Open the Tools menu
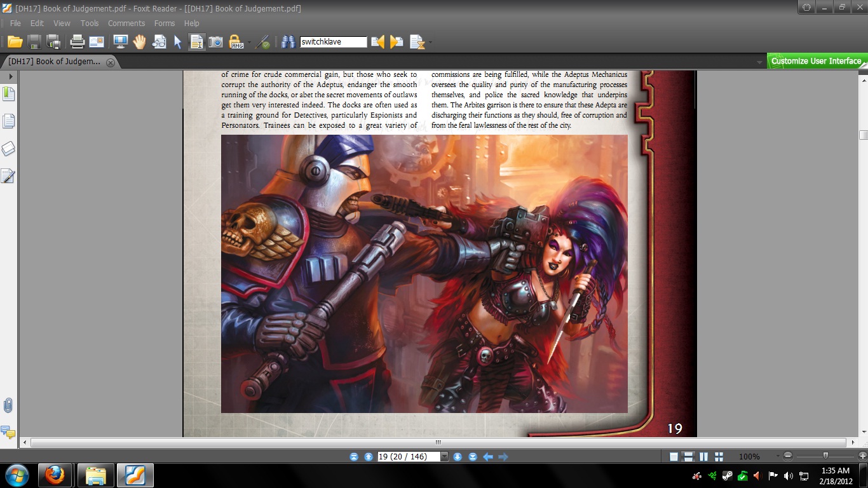Screen dimensions: 868x488 click(x=90, y=24)
